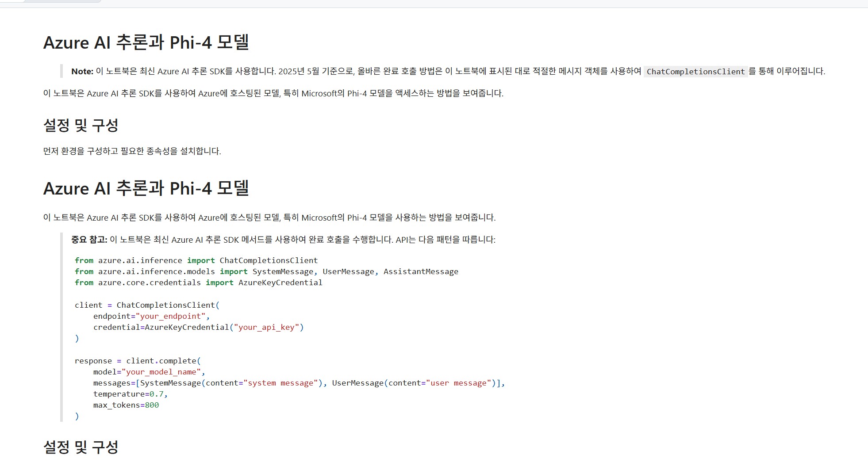
Task: Click the 'response = client.complete(' code line
Action: tap(138, 361)
